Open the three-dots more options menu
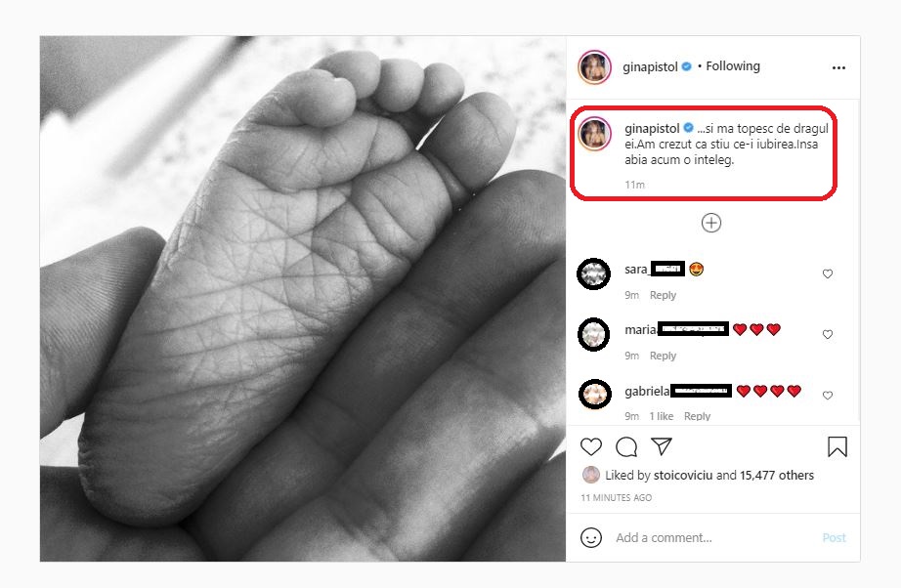This screenshot has height=588, width=901. pos(837,67)
